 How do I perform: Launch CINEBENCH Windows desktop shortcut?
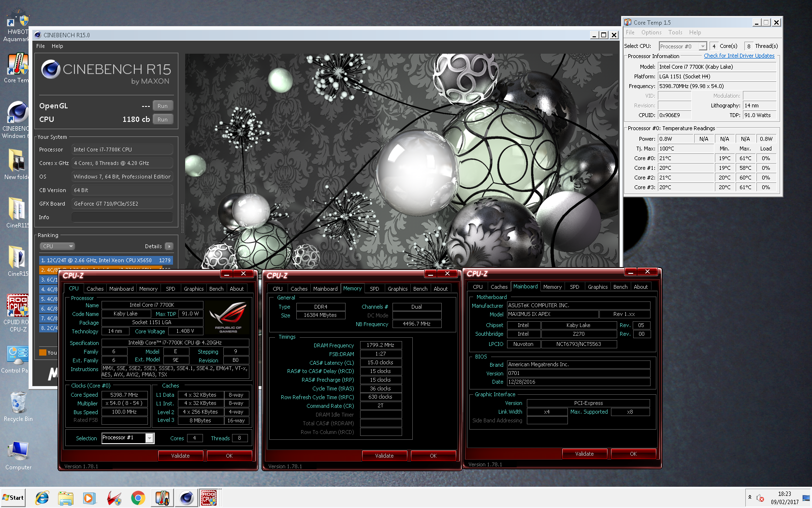tap(17, 120)
